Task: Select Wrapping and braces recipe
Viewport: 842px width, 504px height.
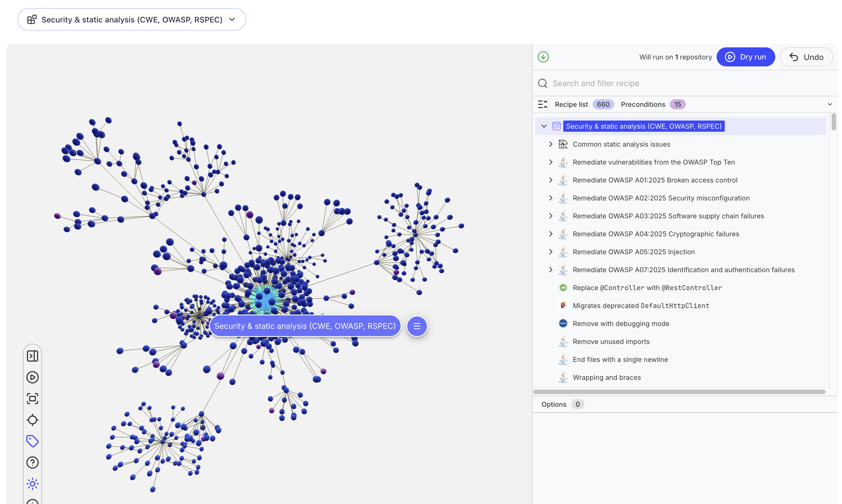Action: (606, 378)
